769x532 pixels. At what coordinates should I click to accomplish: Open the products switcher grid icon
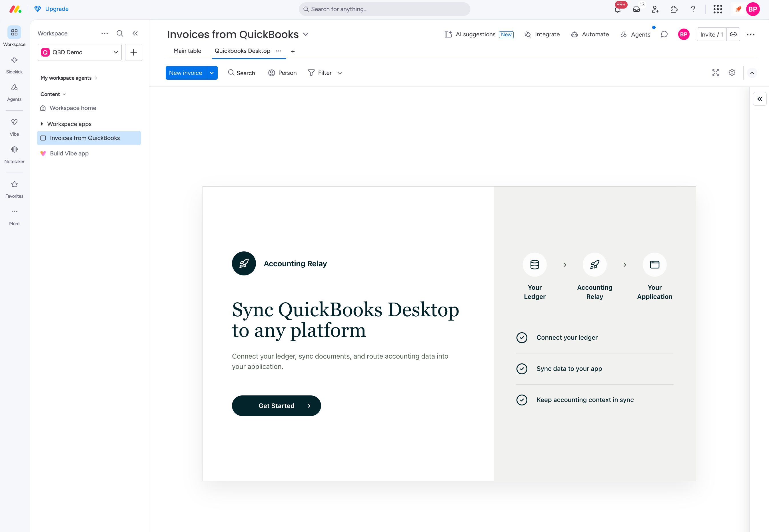pyautogui.click(x=717, y=9)
